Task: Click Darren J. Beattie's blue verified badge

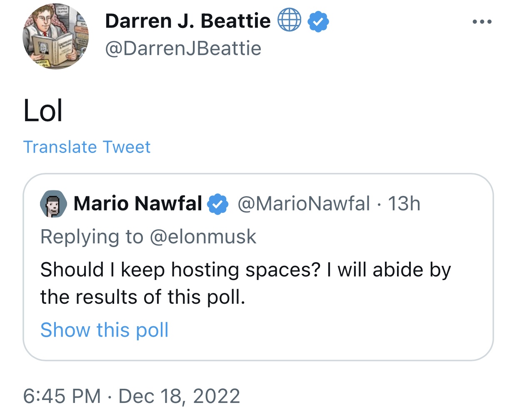Action: 318,22
